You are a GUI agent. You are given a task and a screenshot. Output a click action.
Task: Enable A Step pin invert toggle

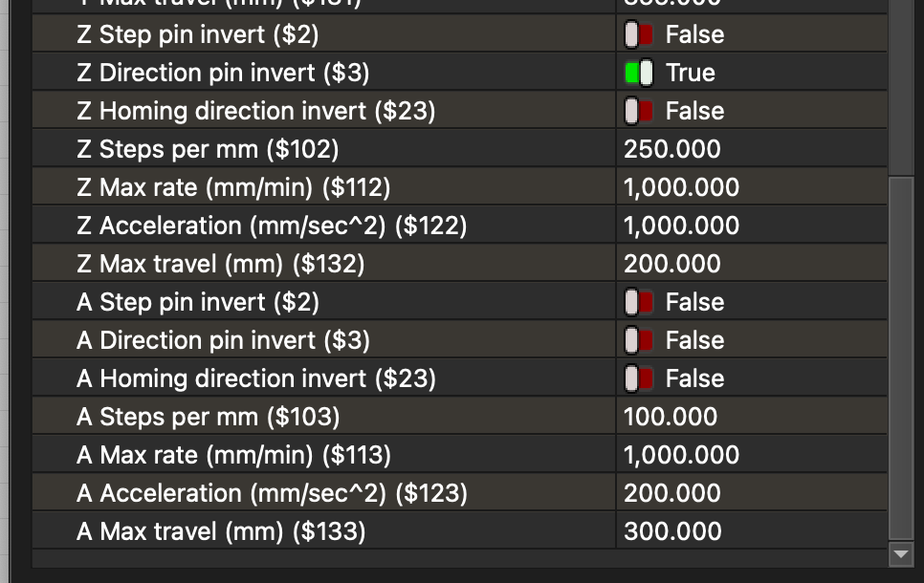(x=638, y=303)
